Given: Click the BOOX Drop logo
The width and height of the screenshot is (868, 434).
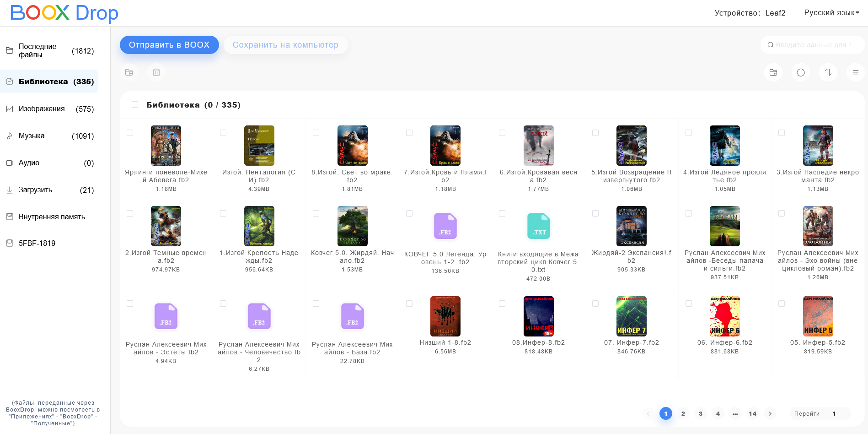Looking at the screenshot, I should pyautogui.click(x=64, y=13).
